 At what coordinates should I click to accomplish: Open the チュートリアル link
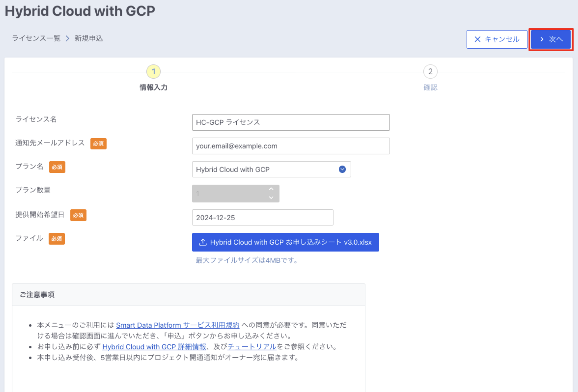click(252, 347)
